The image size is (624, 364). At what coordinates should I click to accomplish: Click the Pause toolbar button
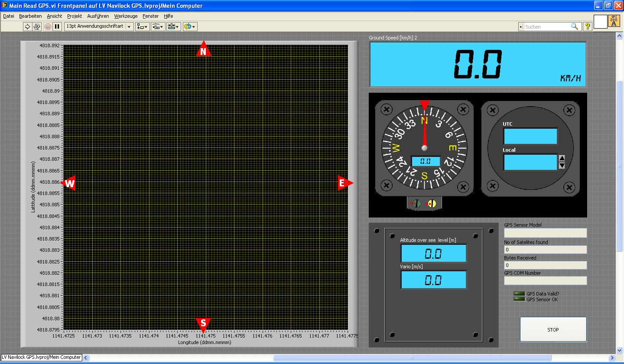point(57,26)
